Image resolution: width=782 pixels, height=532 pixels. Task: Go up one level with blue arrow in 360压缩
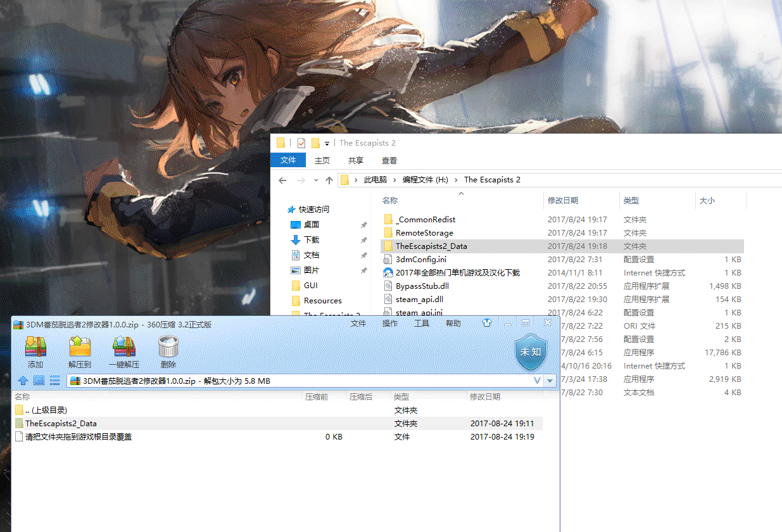point(23,381)
